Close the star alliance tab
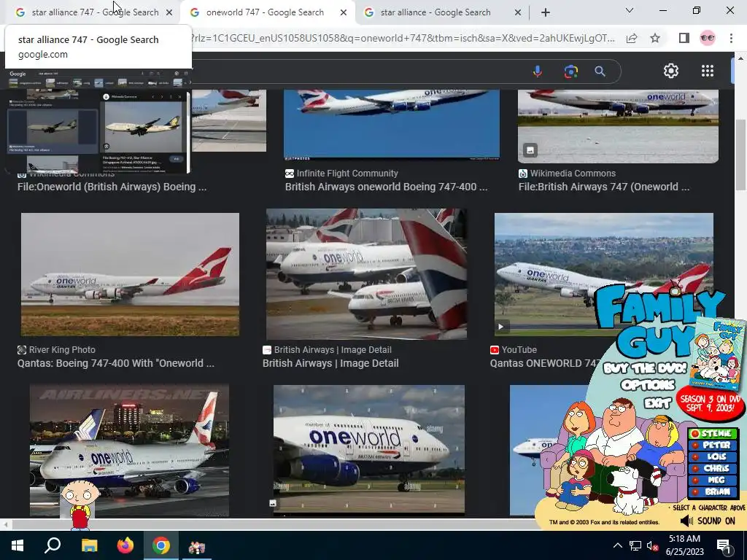 coord(518,13)
